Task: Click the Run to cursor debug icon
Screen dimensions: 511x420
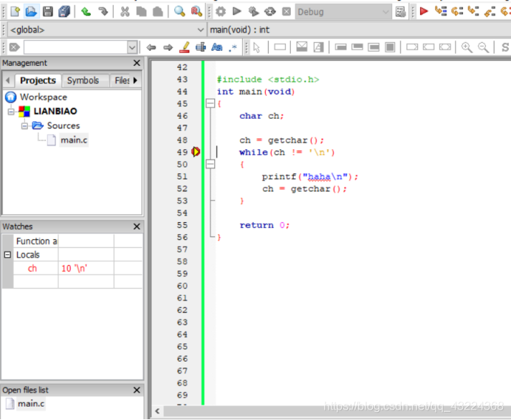Action: [x=441, y=12]
